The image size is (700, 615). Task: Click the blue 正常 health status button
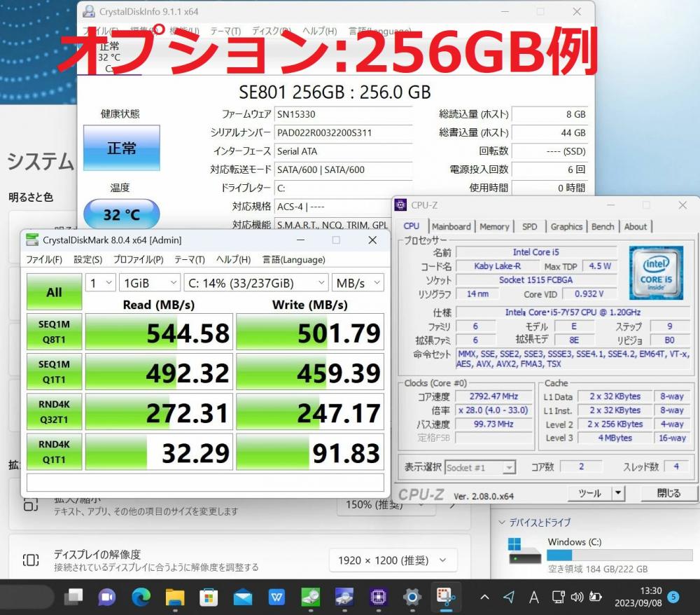point(121,148)
